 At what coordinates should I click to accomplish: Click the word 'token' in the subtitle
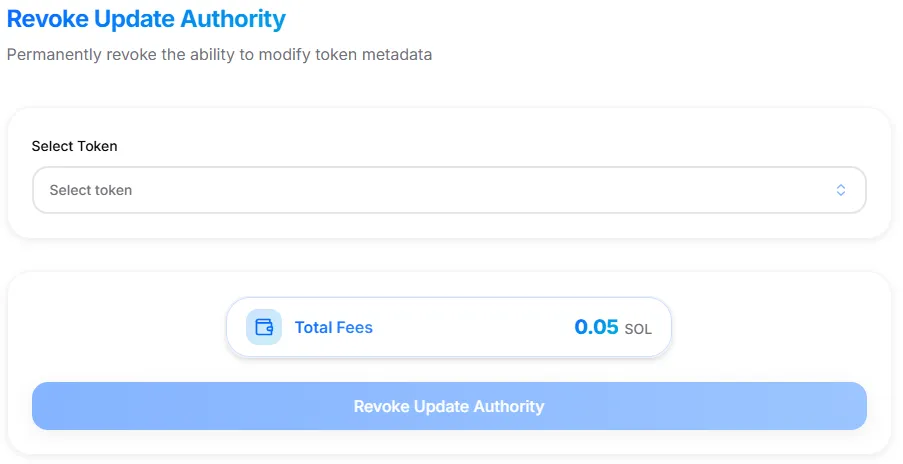(338, 55)
